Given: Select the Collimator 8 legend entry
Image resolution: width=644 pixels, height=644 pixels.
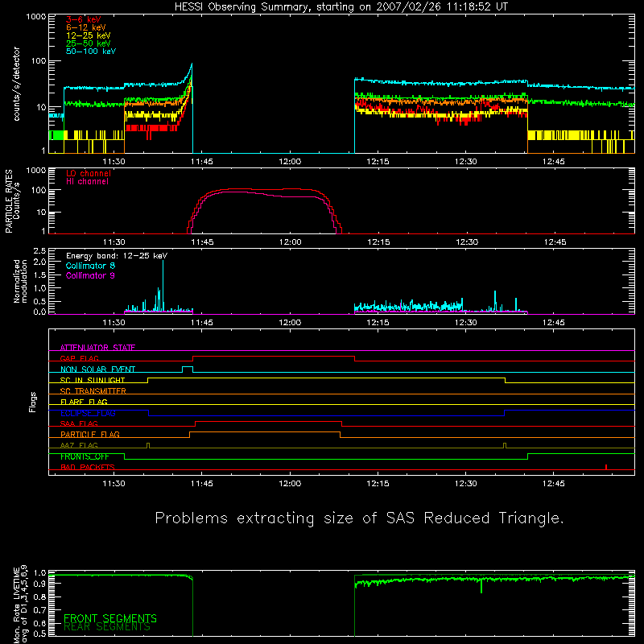Looking at the screenshot, I should click(90, 266).
